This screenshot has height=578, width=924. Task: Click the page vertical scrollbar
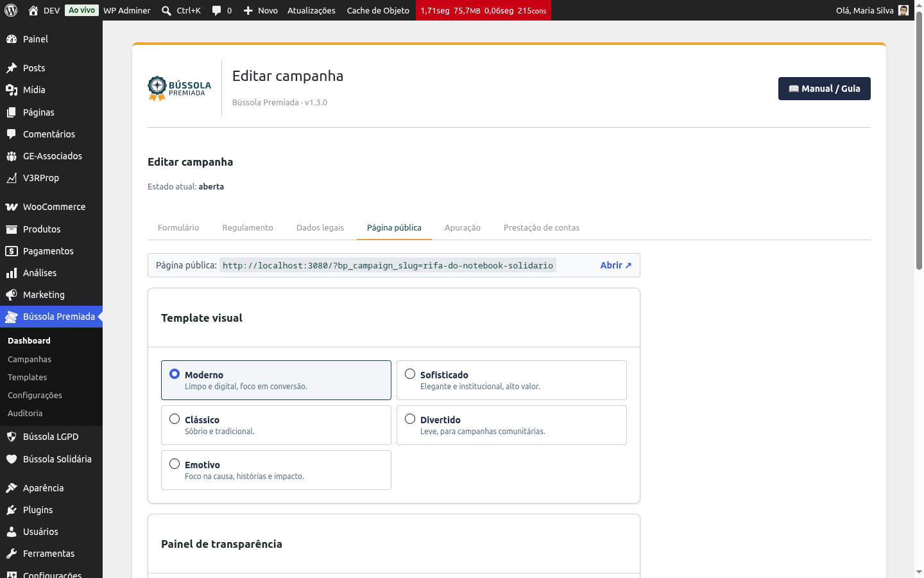[x=919, y=140]
